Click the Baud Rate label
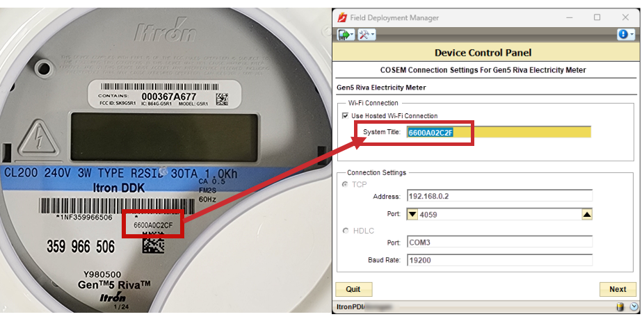 tap(384, 260)
